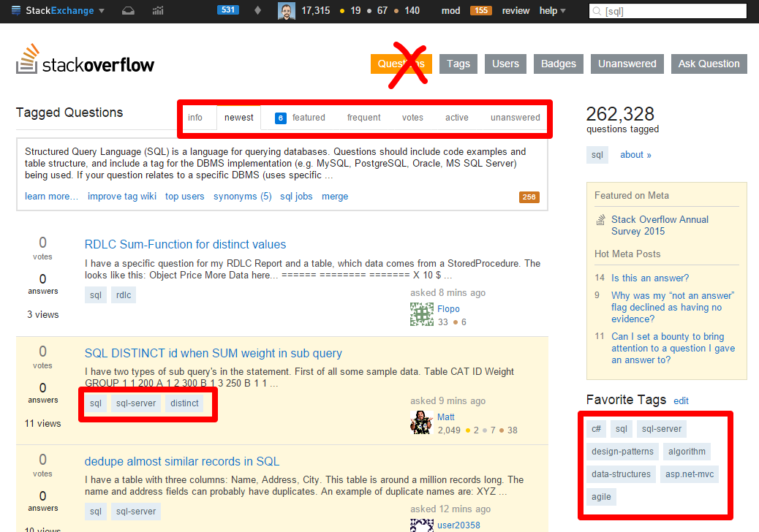This screenshot has width=759, height=532.
Task: Go to the Stack Overflow logo home
Action: 86,60
